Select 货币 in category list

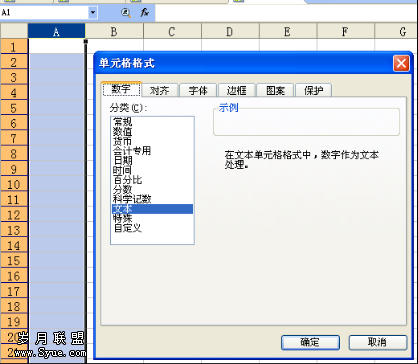point(152,141)
